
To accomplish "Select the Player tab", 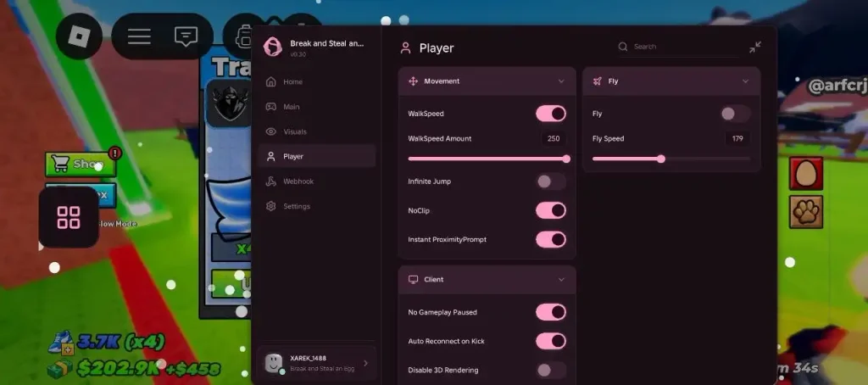I will (317, 156).
